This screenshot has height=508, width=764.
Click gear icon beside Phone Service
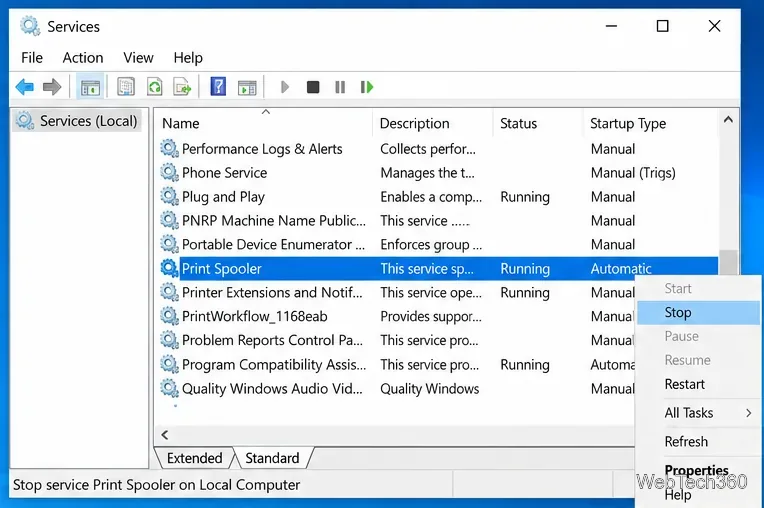169,172
